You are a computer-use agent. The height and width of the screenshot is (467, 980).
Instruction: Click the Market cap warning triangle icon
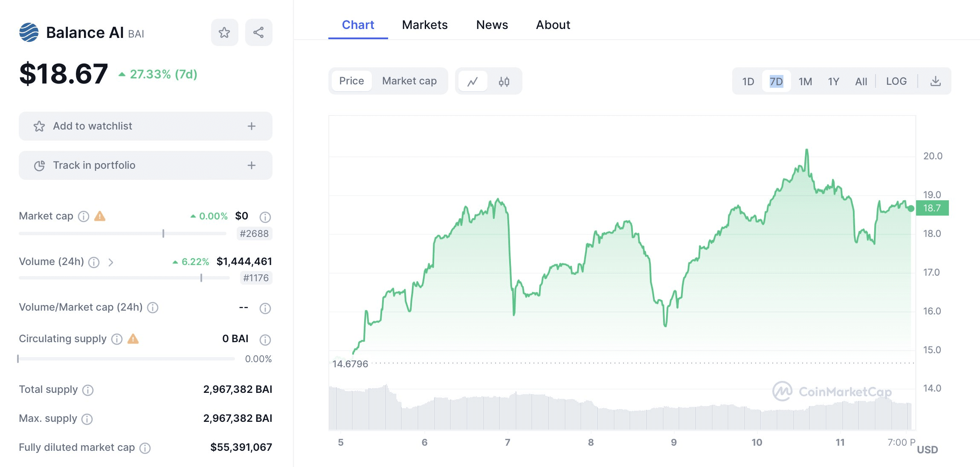(100, 216)
